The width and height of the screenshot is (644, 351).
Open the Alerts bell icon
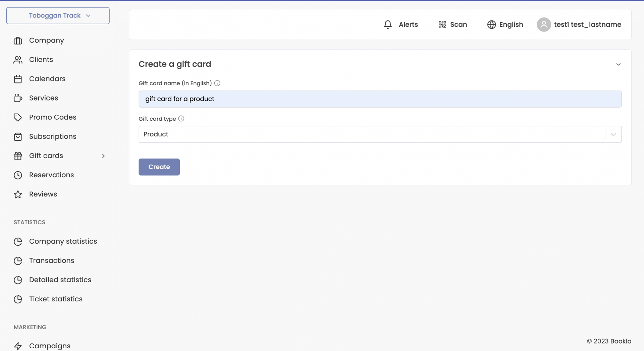[388, 24]
